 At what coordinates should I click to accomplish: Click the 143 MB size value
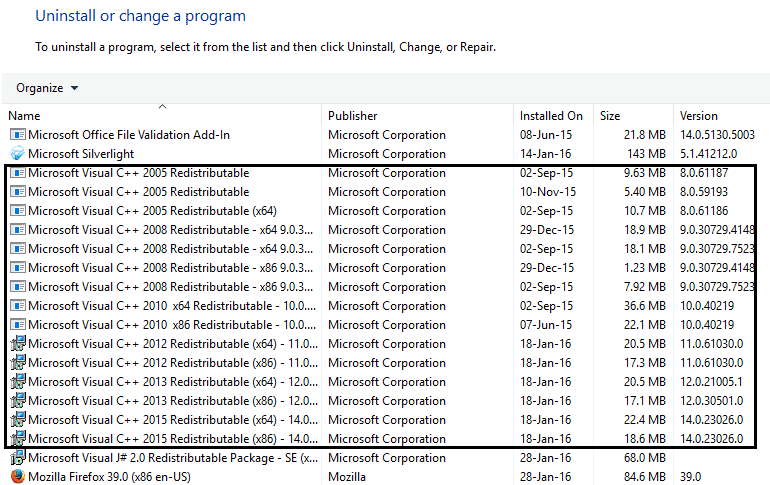coord(646,154)
